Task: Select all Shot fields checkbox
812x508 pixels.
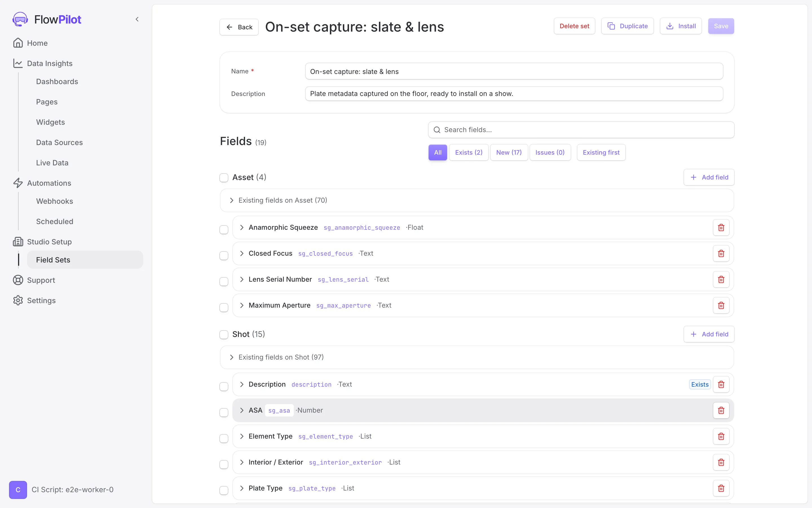Action: [x=224, y=334]
